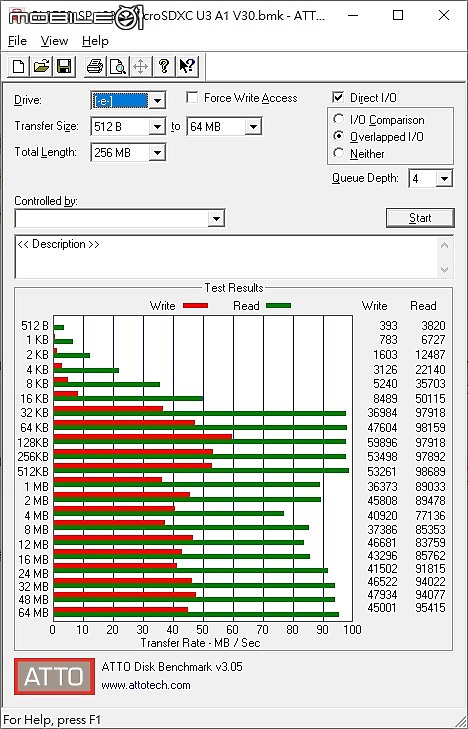Screen dimensions: 468x729
Task: Click the Open folder toolbar icon
Action: (x=41, y=66)
